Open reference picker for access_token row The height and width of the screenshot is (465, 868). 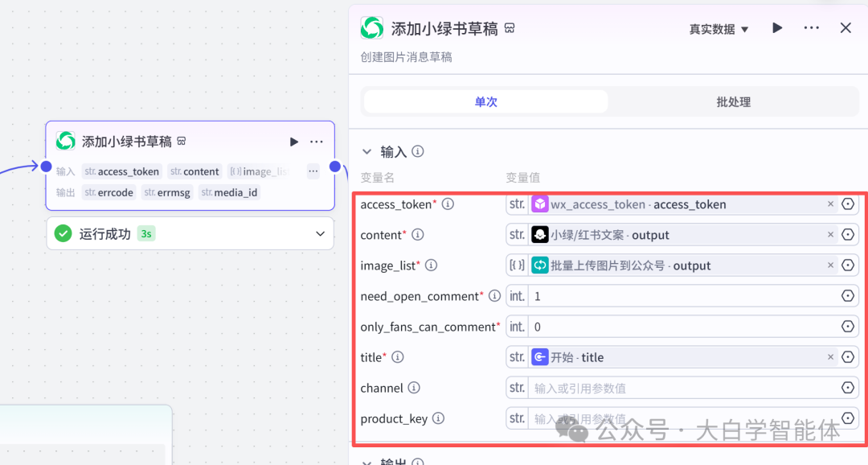[848, 204]
